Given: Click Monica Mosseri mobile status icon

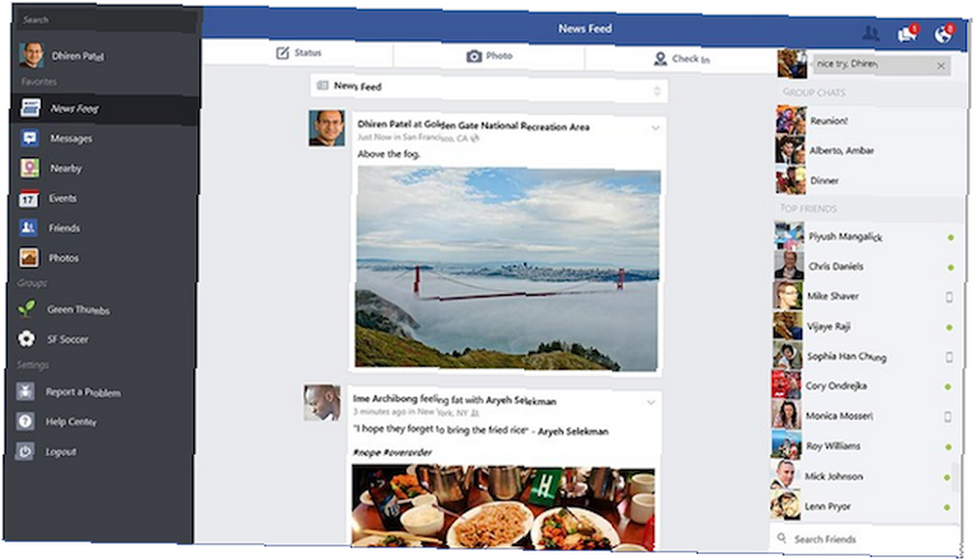Looking at the screenshot, I should (948, 417).
